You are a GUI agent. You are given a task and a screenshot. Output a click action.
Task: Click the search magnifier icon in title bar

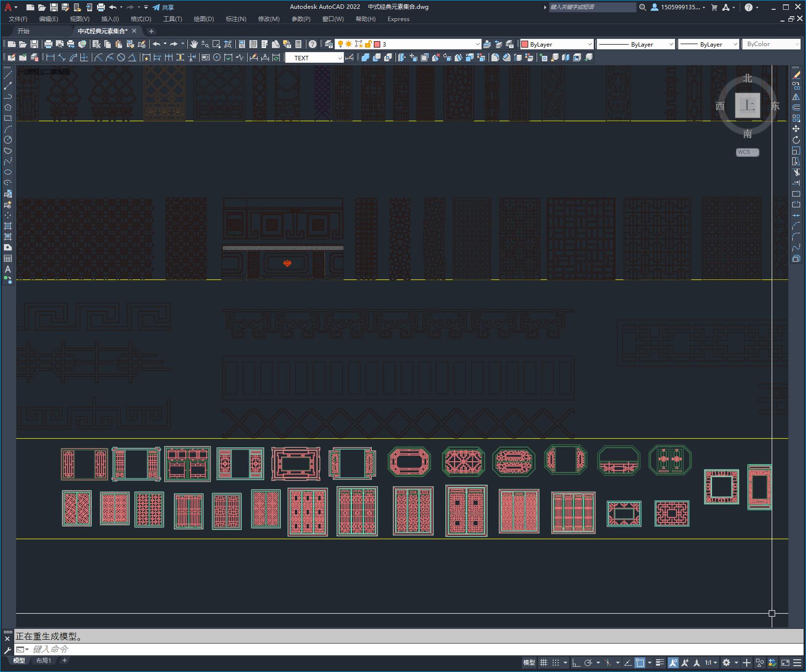(643, 7)
